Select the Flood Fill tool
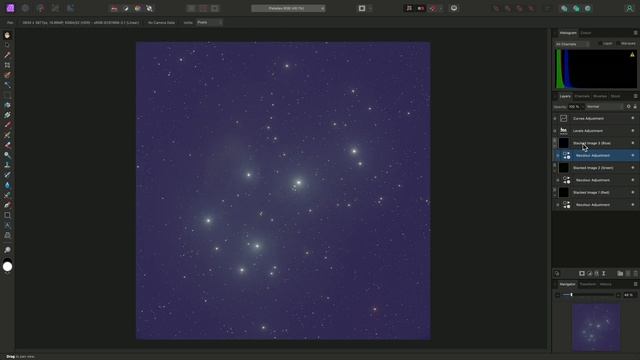This screenshot has width=640, height=360. pyautogui.click(x=7, y=105)
